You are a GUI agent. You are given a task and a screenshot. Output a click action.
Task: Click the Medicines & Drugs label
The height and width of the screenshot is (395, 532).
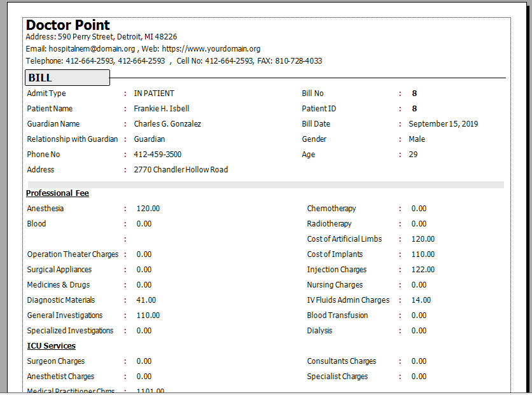[x=59, y=285]
